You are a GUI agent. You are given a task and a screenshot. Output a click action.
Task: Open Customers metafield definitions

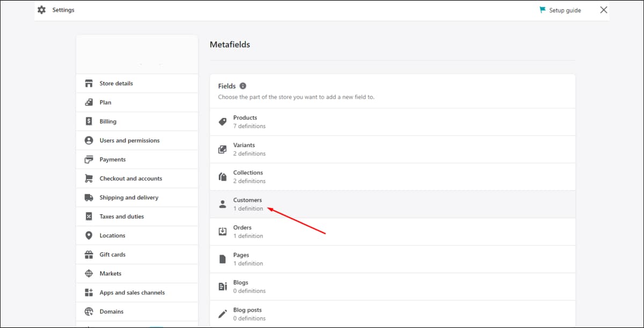(x=392, y=204)
